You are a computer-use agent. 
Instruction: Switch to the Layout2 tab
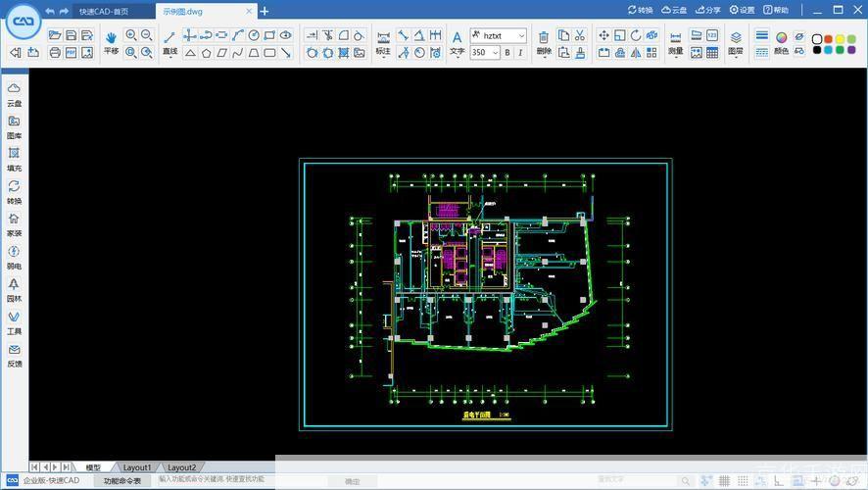[x=181, y=467]
